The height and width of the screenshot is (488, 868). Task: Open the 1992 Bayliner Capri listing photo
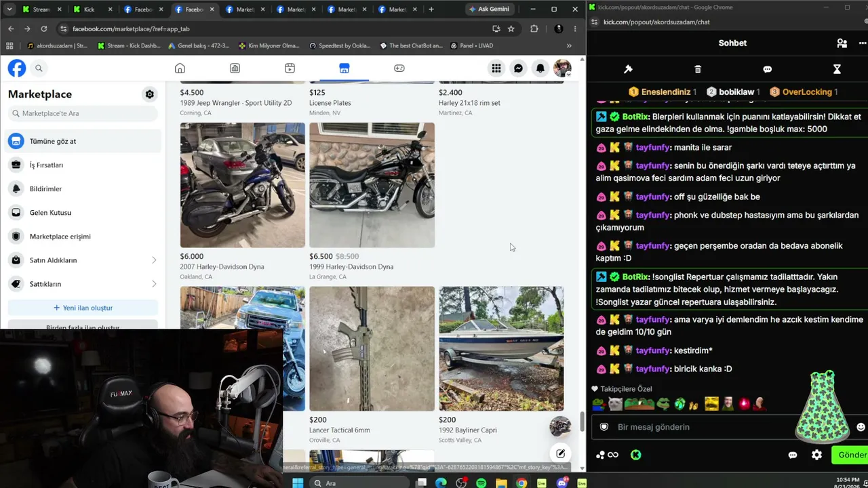(501, 348)
